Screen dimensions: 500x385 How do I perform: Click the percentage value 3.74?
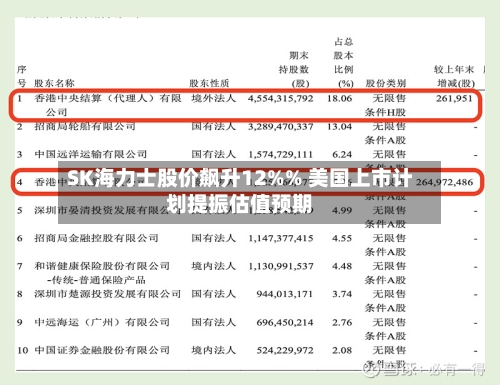tap(342, 294)
